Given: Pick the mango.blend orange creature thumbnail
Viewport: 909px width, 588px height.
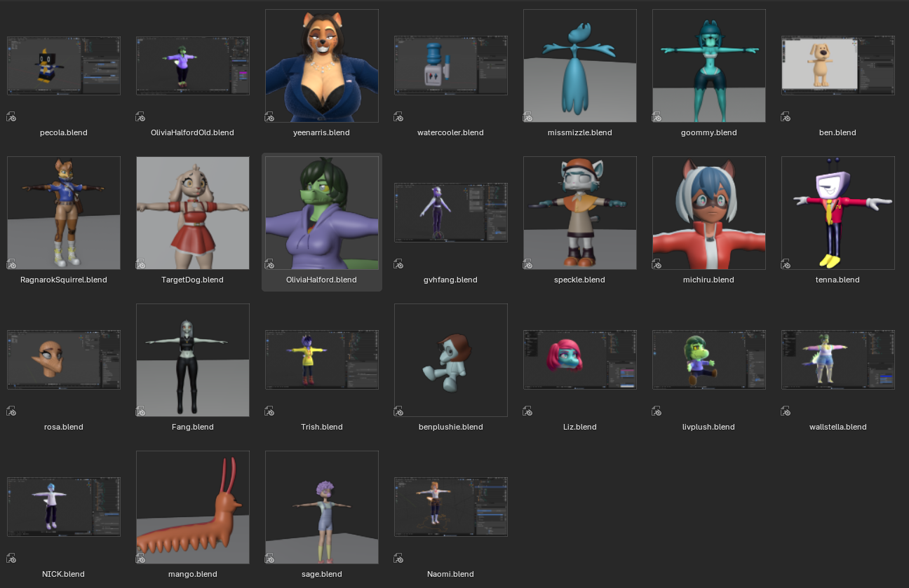Looking at the screenshot, I should (193, 507).
